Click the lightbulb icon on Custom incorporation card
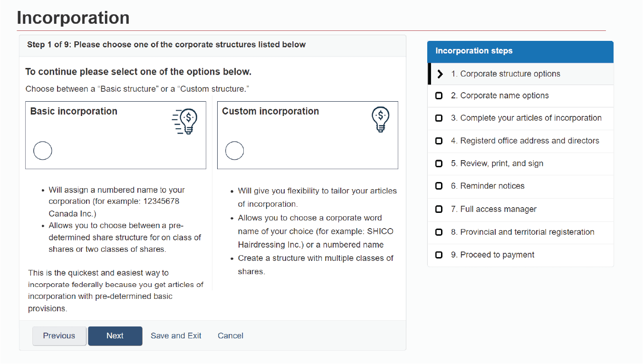Viewport: 643px width, 364px height. coord(380,119)
